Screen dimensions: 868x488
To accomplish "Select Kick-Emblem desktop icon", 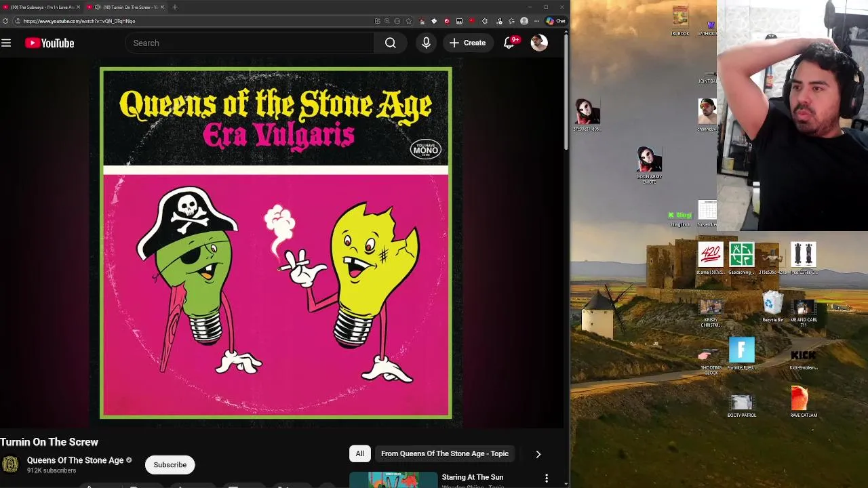I will 804,359.
